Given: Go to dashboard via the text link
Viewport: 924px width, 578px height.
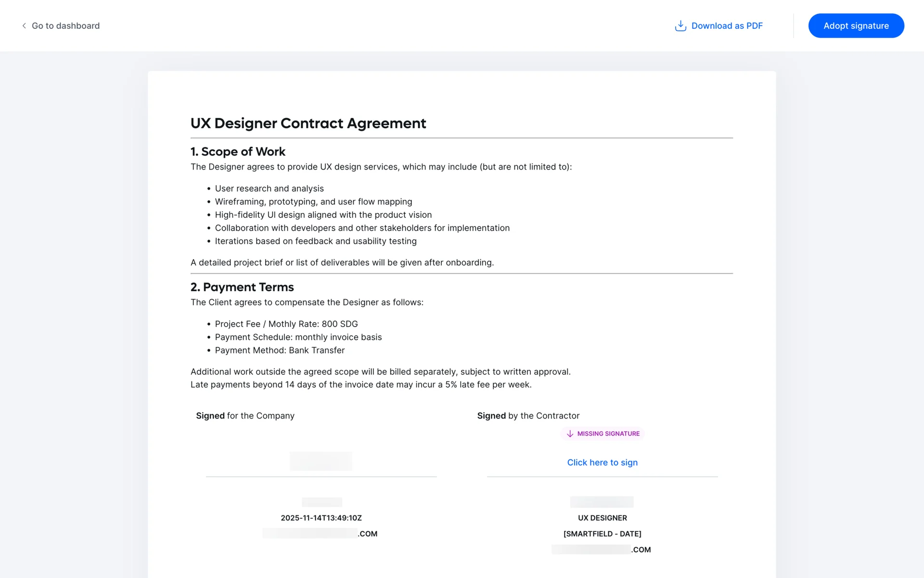Looking at the screenshot, I should click(x=65, y=26).
